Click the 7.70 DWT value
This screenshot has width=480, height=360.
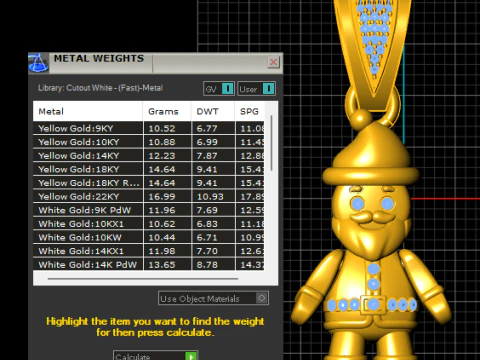(x=207, y=251)
